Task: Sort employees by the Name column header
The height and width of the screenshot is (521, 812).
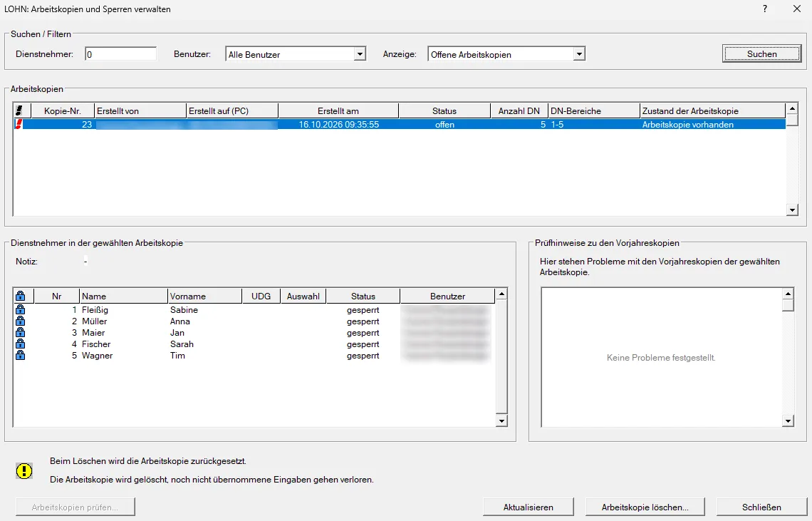Action: [124, 296]
